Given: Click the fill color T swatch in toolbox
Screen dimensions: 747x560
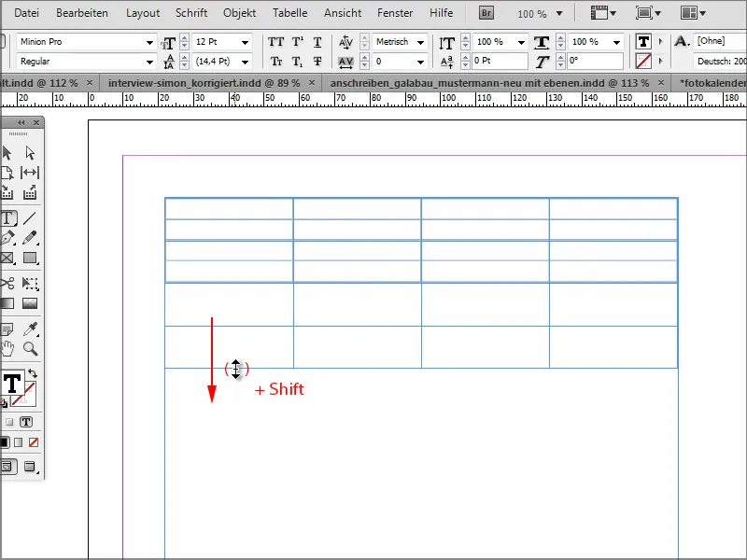Looking at the screenshot, I should pyautogui.click(x=11, y=384).
